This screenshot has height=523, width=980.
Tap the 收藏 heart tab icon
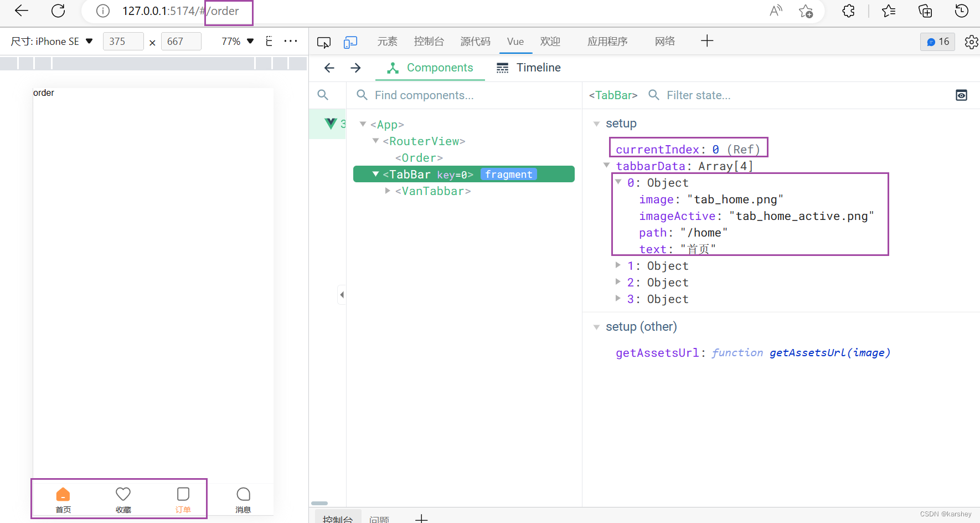123,494
